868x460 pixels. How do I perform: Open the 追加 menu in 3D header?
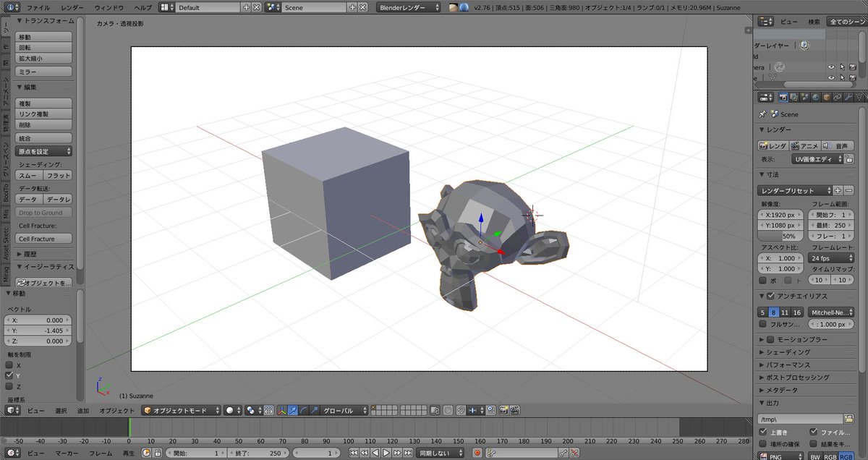tap(83, 411)
